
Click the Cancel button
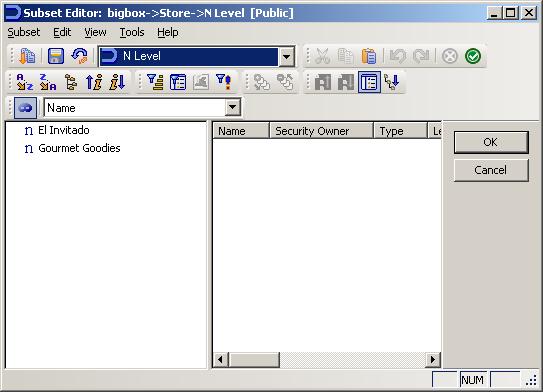coord(491,170)
